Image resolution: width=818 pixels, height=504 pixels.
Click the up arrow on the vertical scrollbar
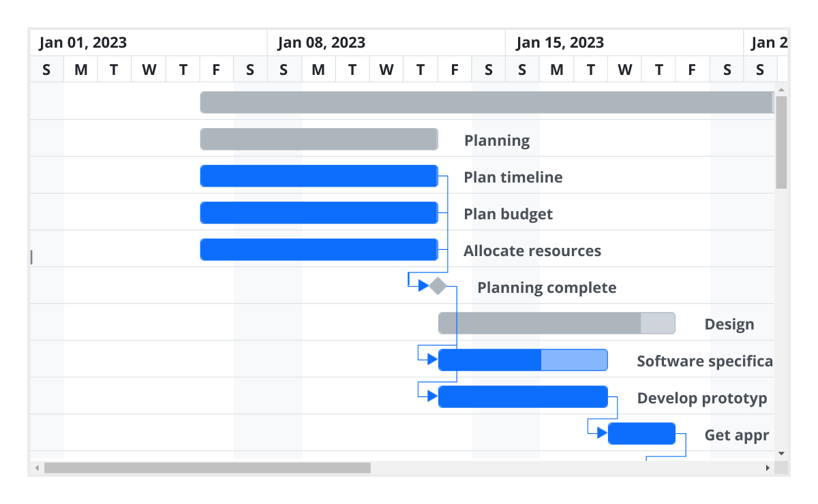[x=781, y=89]
